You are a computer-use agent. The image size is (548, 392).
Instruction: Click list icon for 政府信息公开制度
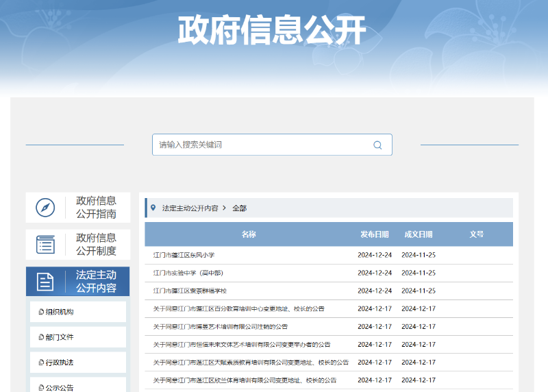[x=45, y=244]
